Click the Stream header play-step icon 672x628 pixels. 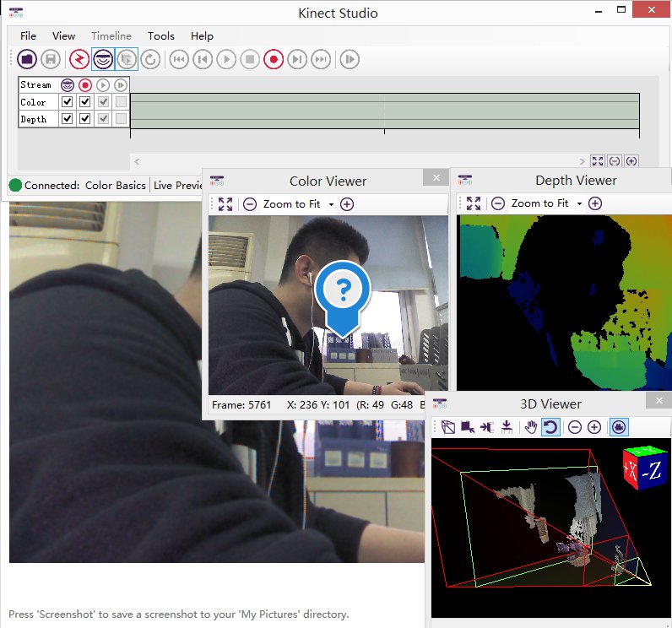(x=121, y=85)
